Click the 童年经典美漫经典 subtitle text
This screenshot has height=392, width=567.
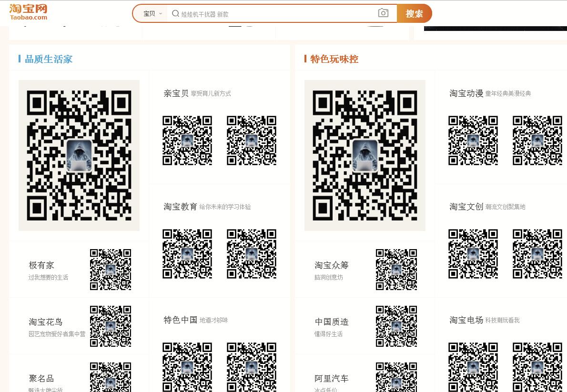coord(508,94)
